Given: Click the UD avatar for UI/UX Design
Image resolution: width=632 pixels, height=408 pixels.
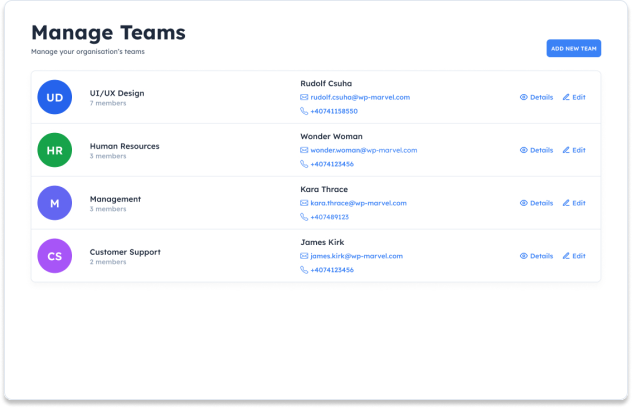Looking at the screenshot, I should [x=54, y=97].
